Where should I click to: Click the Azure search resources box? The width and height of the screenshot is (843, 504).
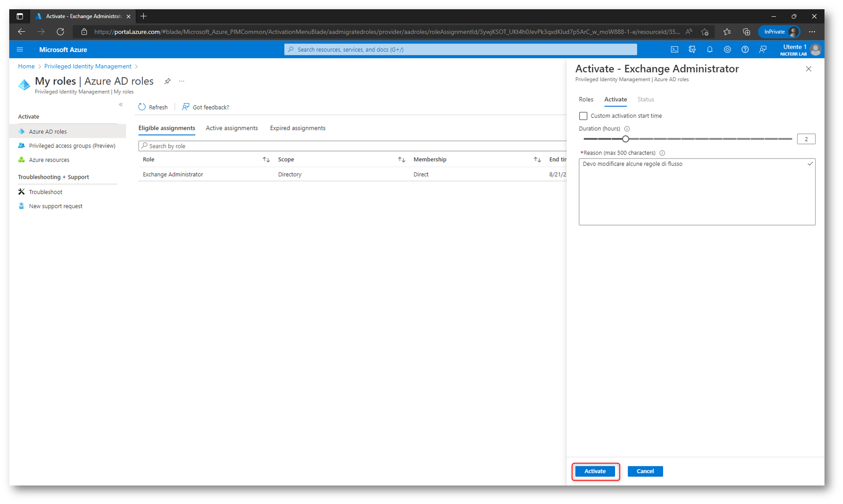[x=460, y=49]
